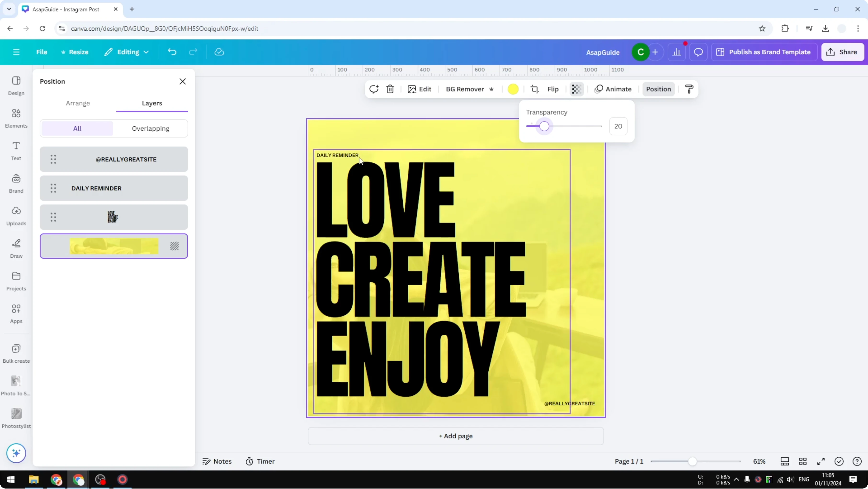The image size is (868, 489).
Task: Switch to Overlapping layers filter
Action: coord(150,128)
